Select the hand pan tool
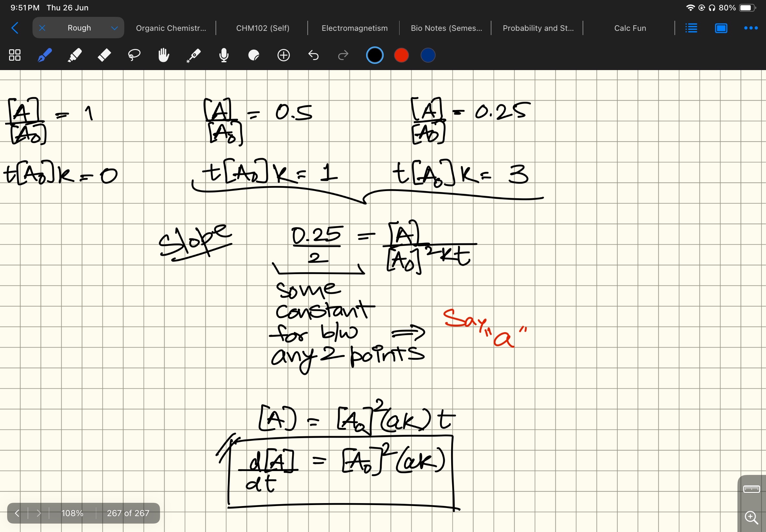 click(x=164, y=55)
